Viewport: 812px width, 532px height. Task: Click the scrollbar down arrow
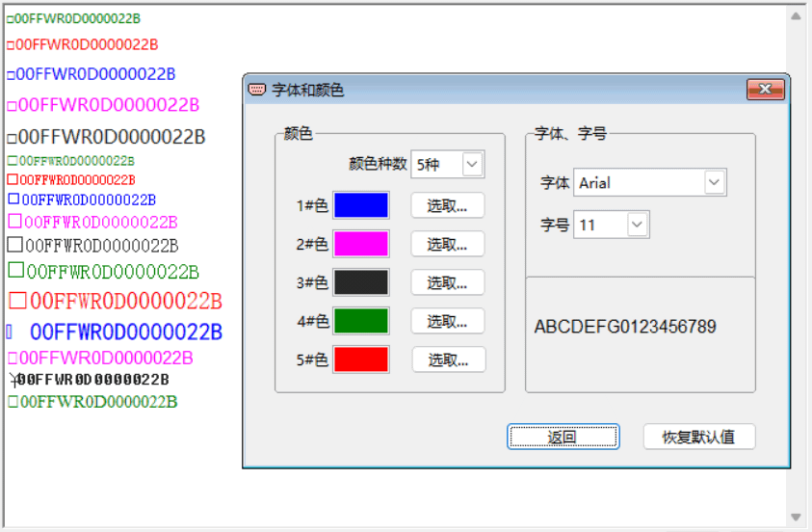(796, 517)
